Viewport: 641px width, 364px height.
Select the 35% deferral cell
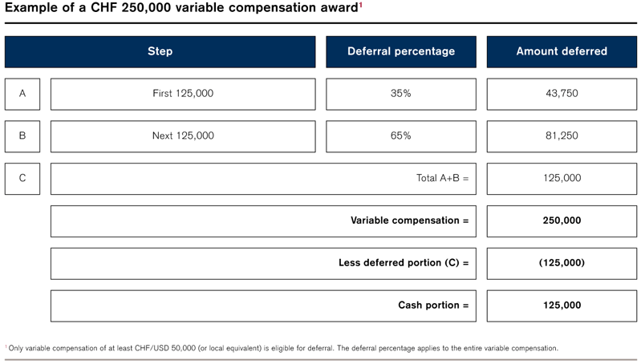click(x=401, y=94)
